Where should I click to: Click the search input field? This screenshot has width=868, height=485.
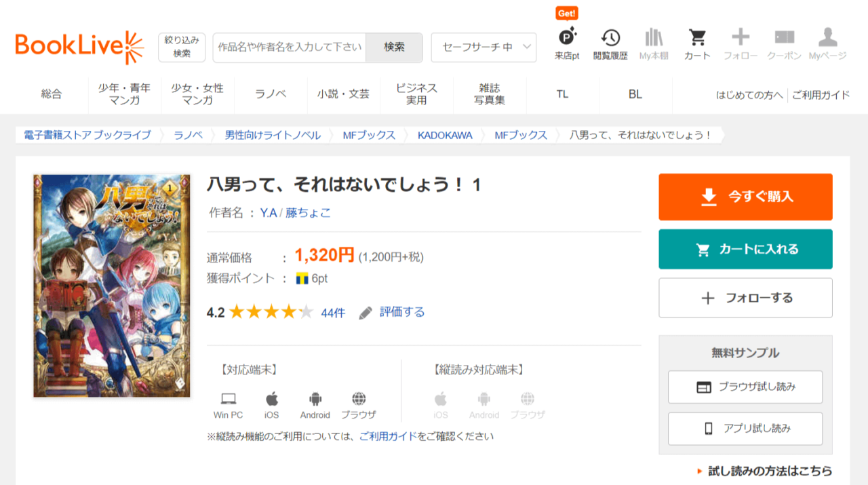coord(290,47)
